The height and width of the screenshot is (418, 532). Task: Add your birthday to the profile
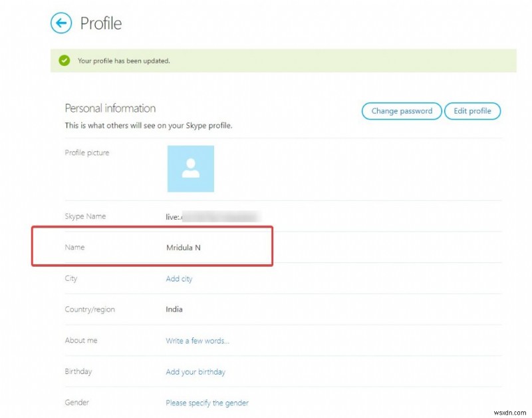click(196, 372)
